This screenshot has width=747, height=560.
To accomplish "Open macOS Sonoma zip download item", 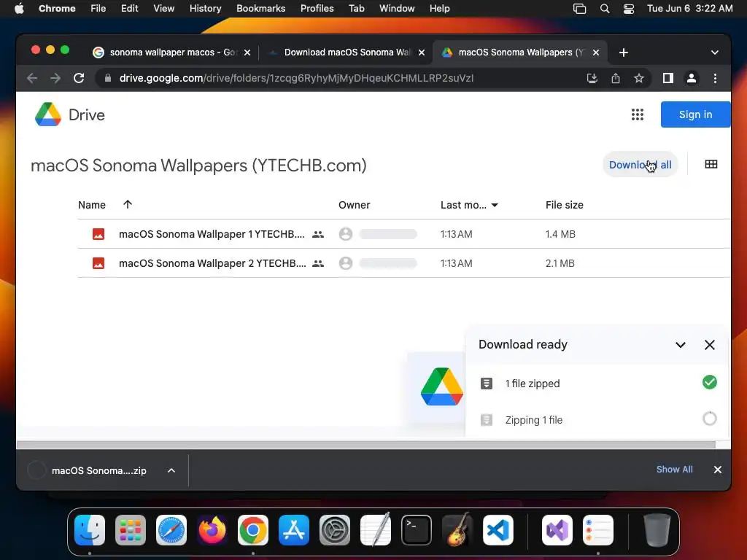I will tap(98, 470).
